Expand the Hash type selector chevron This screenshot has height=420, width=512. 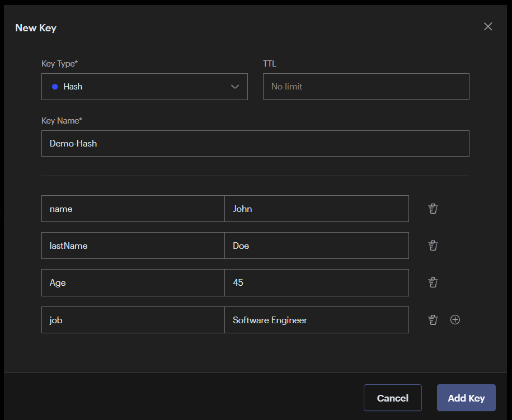pos(234,87)
